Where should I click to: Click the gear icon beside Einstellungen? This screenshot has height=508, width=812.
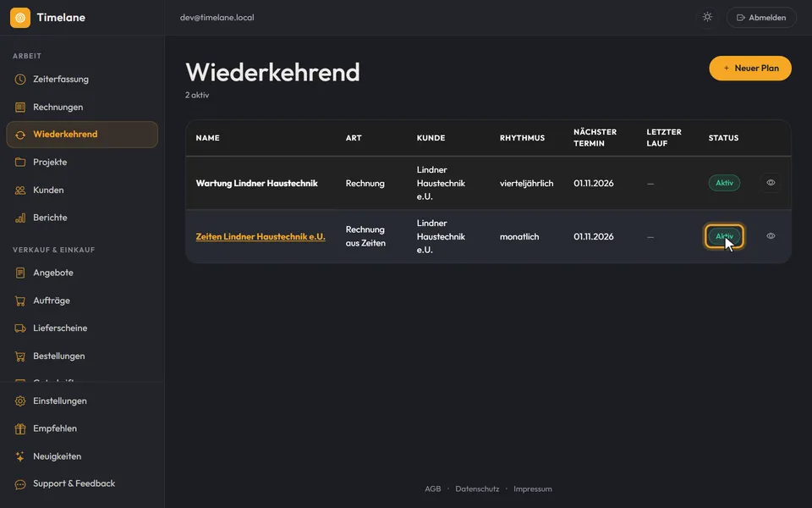[20, 401]
